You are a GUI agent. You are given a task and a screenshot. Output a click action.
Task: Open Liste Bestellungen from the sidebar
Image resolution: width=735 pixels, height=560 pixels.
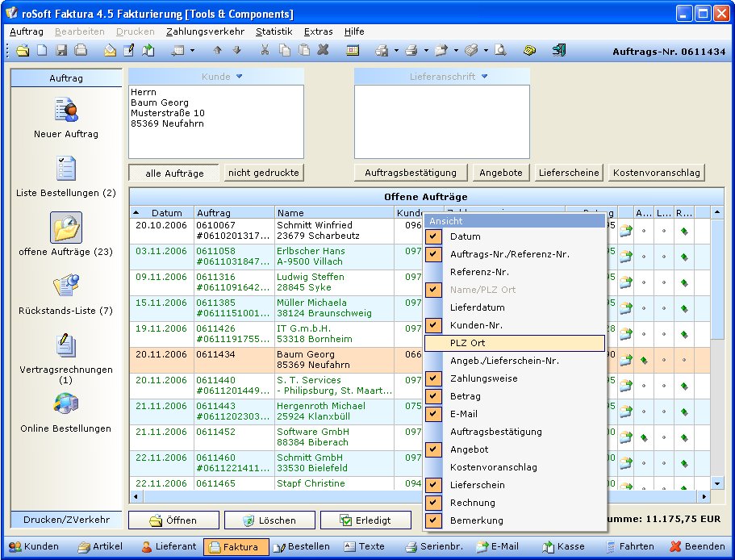coord(65,169)
